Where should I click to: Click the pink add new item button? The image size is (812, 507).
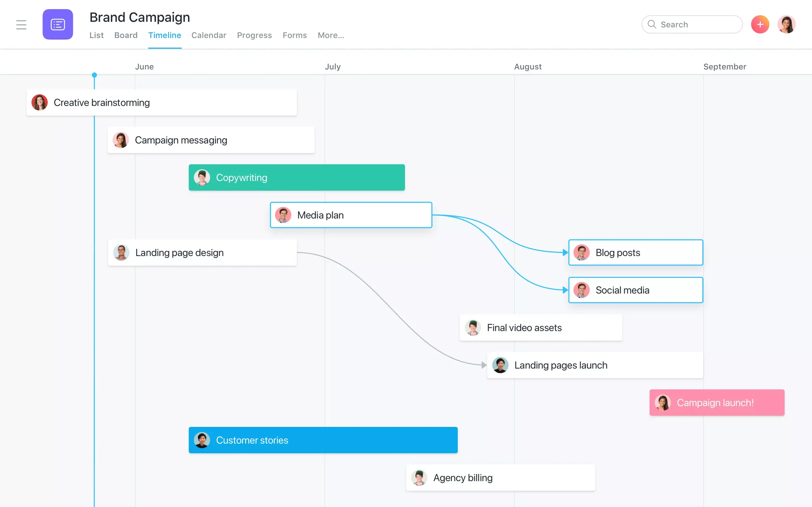[760, 24]
